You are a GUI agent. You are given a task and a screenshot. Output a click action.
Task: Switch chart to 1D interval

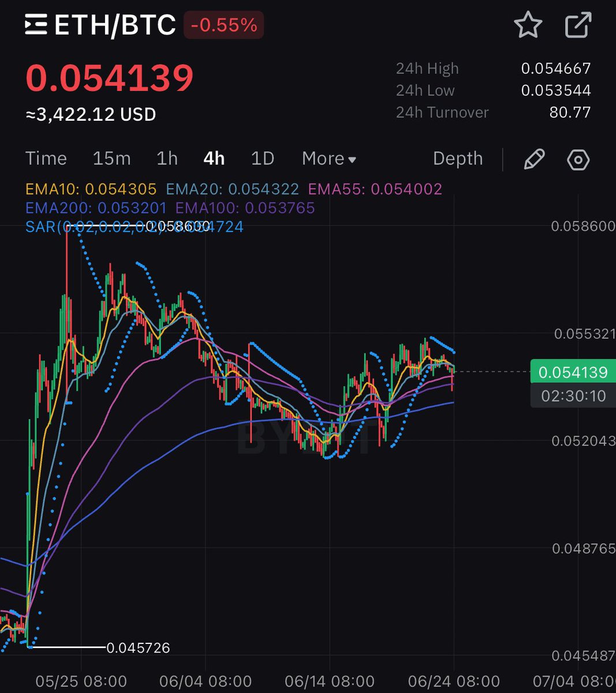tap(262, 158)
